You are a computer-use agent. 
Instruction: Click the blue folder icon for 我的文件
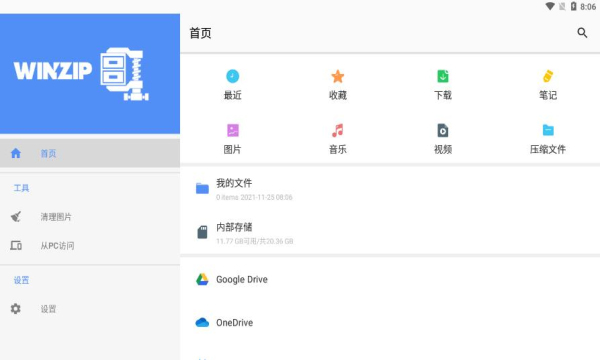202,188
